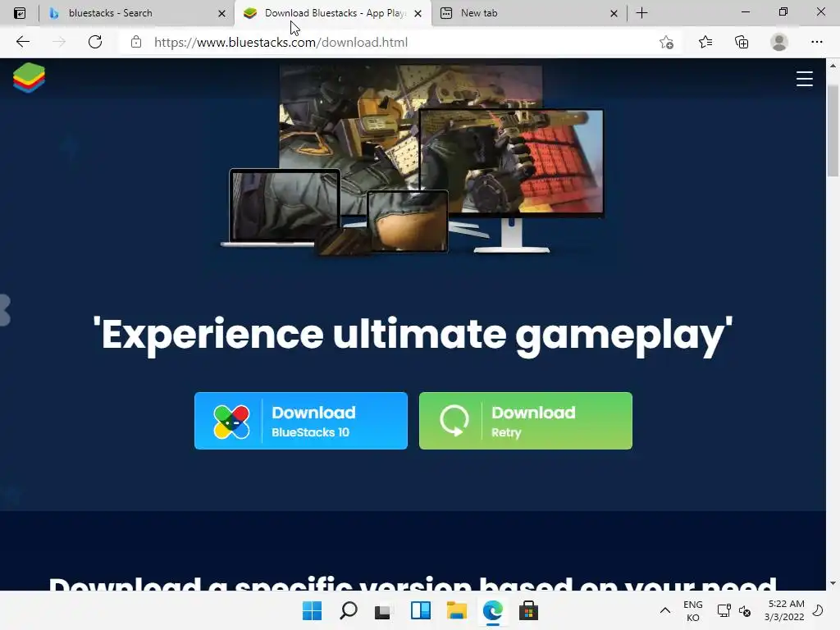This screenshot has height=630, width=840.
Task: Click the ENG KO language indicator
Action: [x=692, y=610]
